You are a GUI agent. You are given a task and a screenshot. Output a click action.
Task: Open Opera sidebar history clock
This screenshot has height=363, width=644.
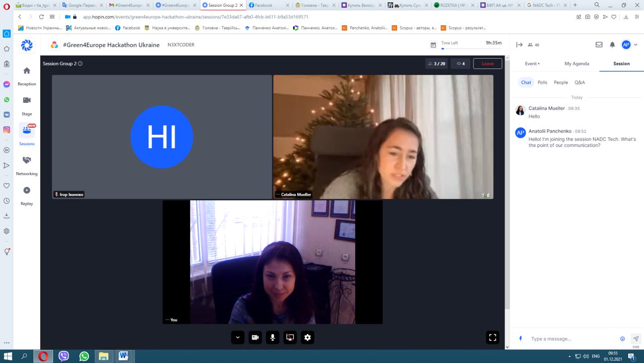pyautogui.click(x=6, y=201)
